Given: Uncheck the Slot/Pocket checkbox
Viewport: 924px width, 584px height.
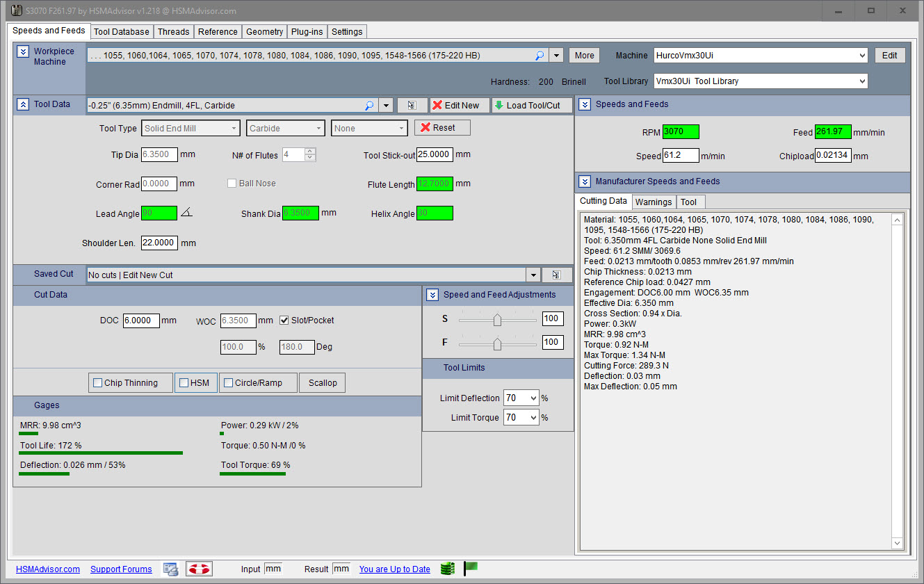Looking at the screenshot, I should (284, 321).
